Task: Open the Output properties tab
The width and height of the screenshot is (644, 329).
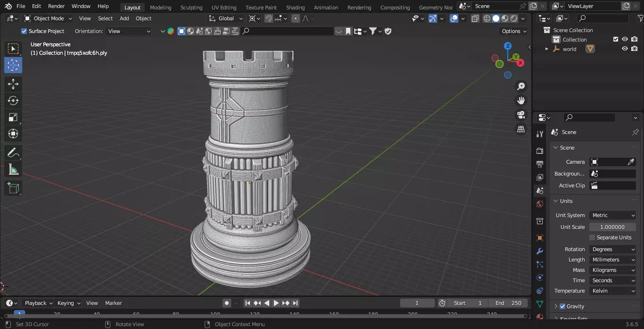Action: [540, 164]
